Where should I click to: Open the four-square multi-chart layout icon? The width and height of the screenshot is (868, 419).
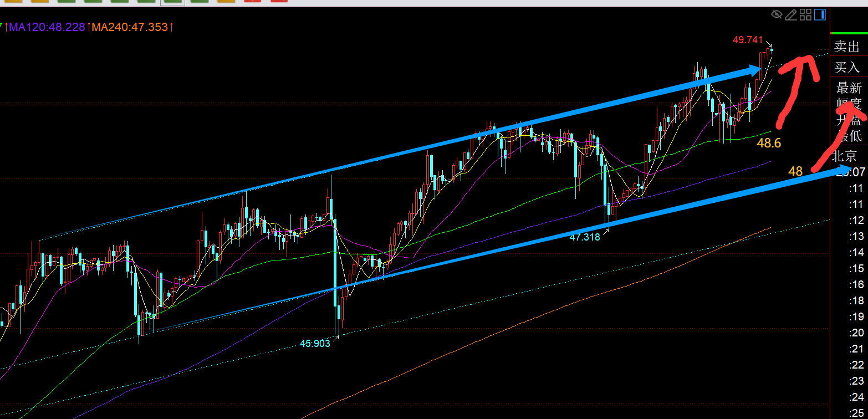point(806,14)
